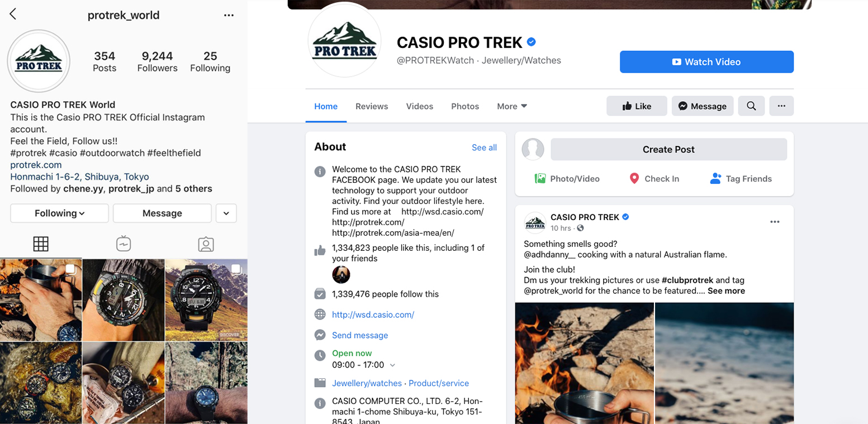Image resolution: width=868 pixels, height=424 pixels.
Task: Go back using Instagram back arrow
Action: pyautogui.click(x=13, y=15)
